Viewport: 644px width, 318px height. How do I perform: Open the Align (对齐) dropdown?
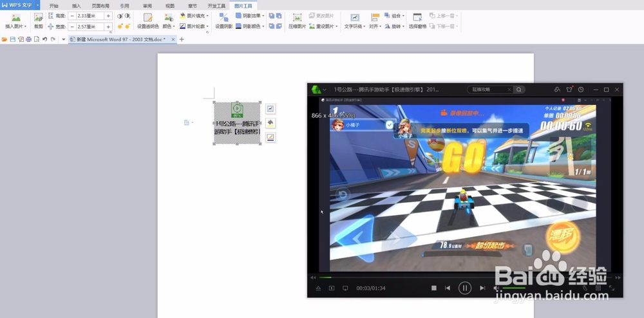[375, 21]
